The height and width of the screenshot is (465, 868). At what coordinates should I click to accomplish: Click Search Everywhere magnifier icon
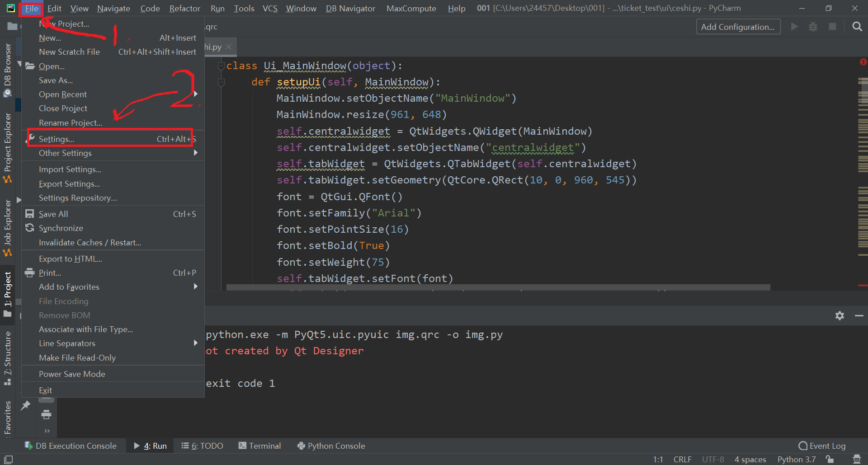tap(857, 27)
